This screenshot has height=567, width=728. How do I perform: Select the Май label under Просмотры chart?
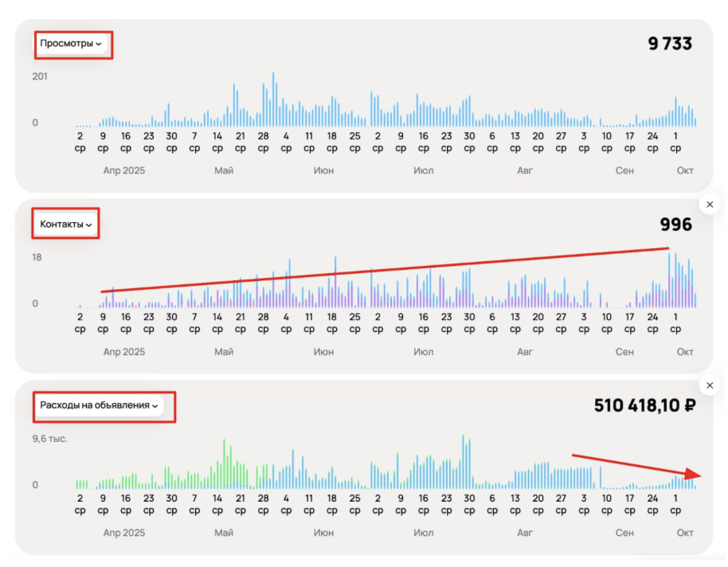pyautogui.click(x=224, y=170)
